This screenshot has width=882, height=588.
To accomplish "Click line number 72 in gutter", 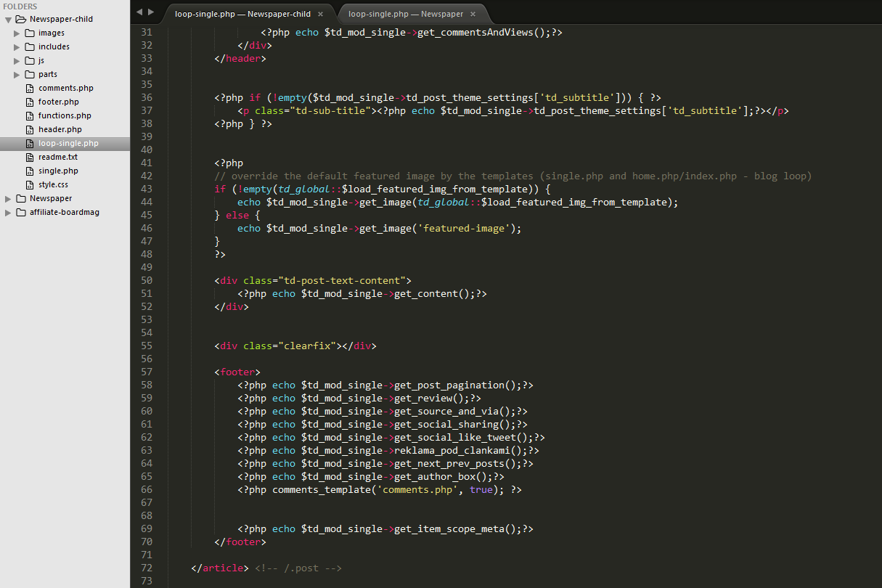I will [147, 568].
